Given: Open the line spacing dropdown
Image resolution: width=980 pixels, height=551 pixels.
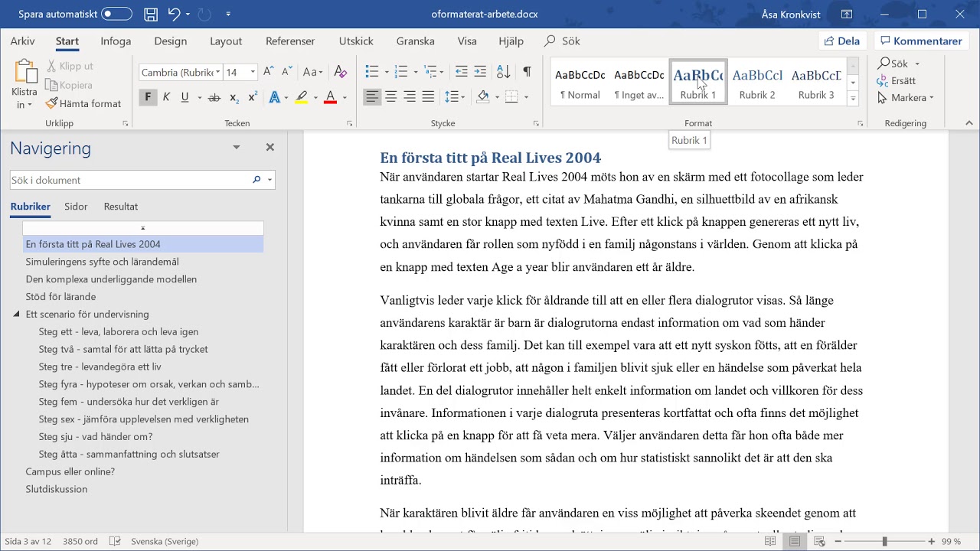Looking at the screenshot, I should click(x=455, y=97).
